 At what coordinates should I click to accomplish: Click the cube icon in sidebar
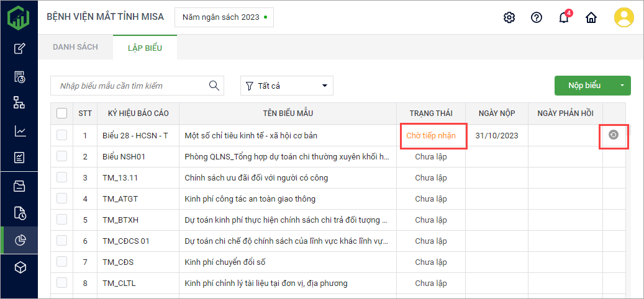(20, 267)
